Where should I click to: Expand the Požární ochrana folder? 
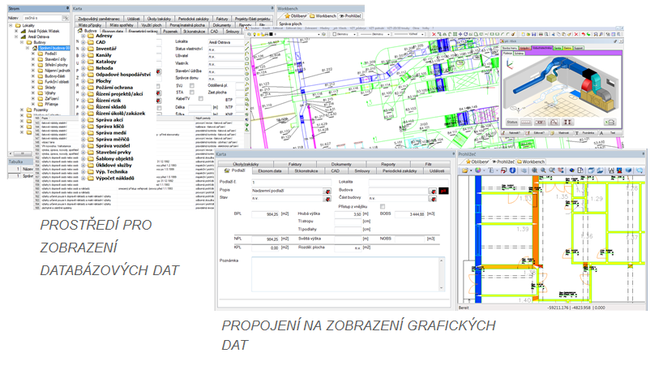[x=83, y=88]
